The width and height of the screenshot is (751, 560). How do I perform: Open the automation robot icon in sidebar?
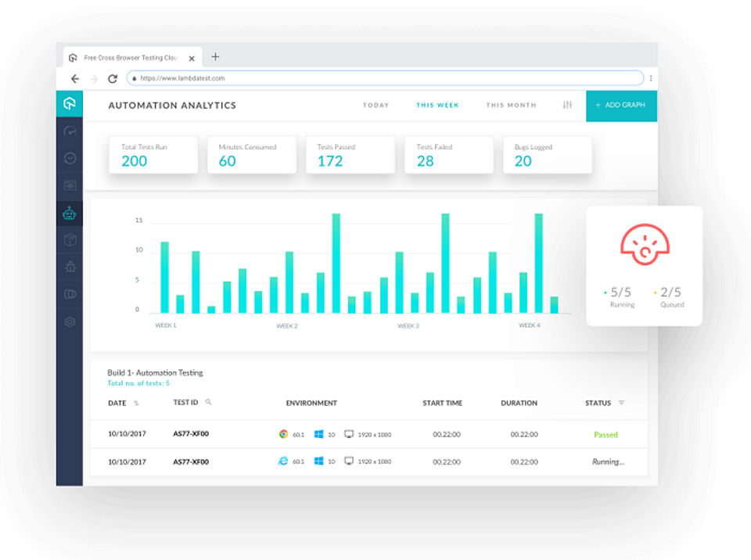point(70,213)
